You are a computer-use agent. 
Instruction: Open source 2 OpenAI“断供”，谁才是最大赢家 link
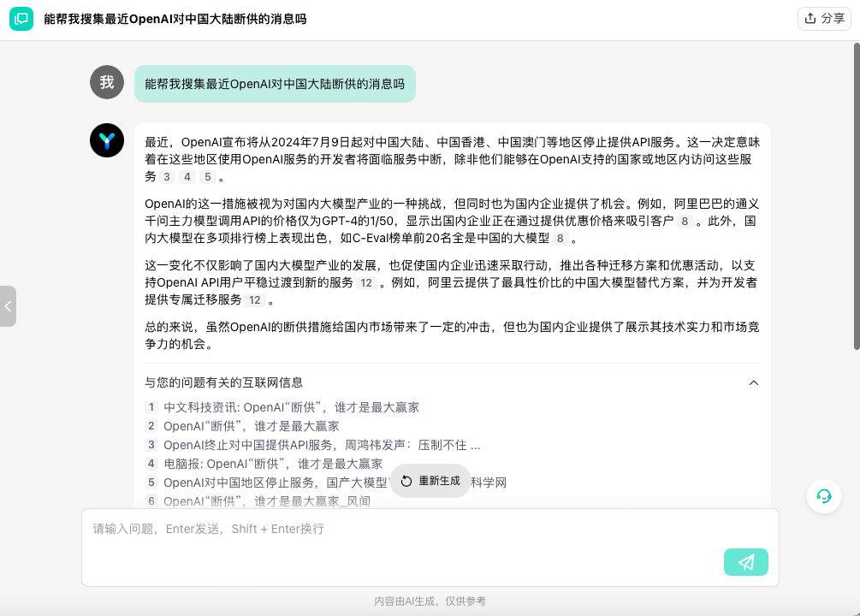(252, 426)
